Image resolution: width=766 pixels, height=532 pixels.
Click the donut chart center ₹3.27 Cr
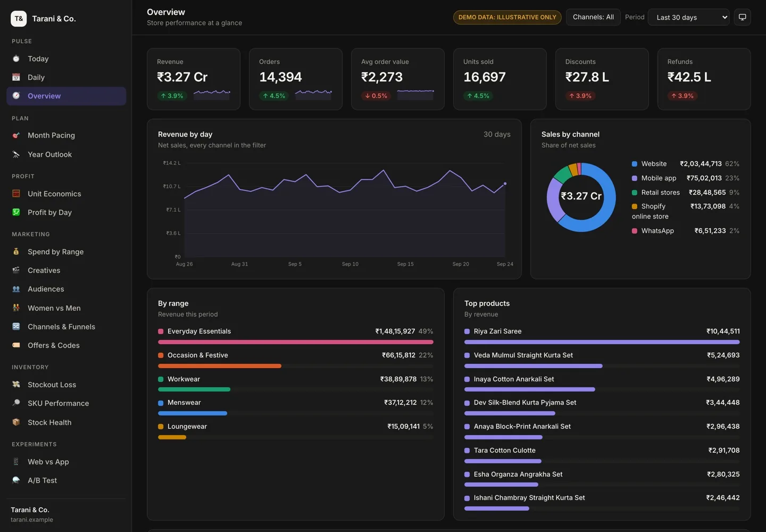point(581,196)
